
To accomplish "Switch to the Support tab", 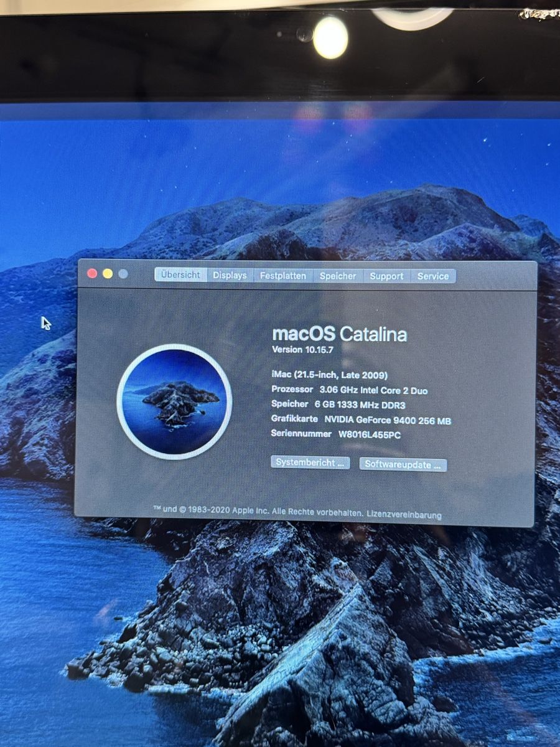I will [x=386, y=276].
